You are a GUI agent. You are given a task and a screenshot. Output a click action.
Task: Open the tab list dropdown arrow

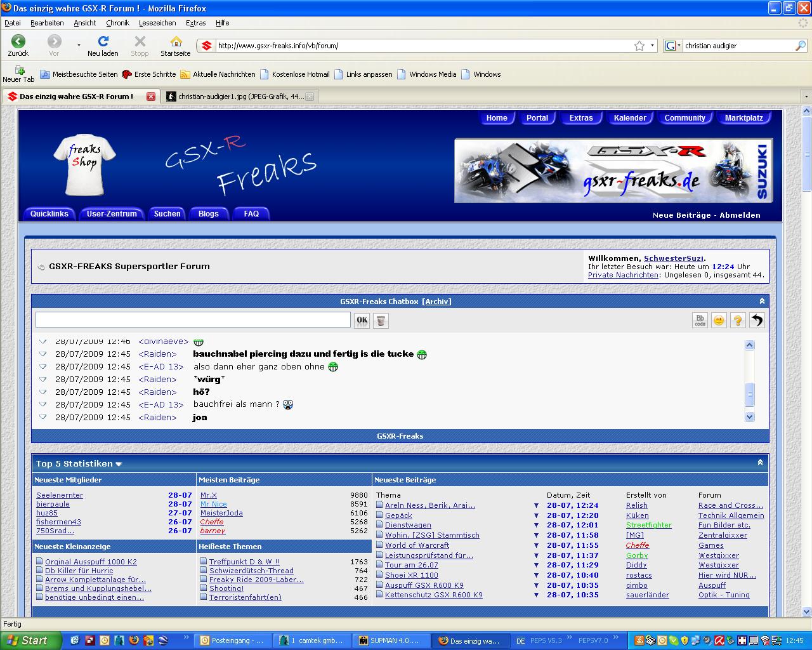tap(806, 96)
